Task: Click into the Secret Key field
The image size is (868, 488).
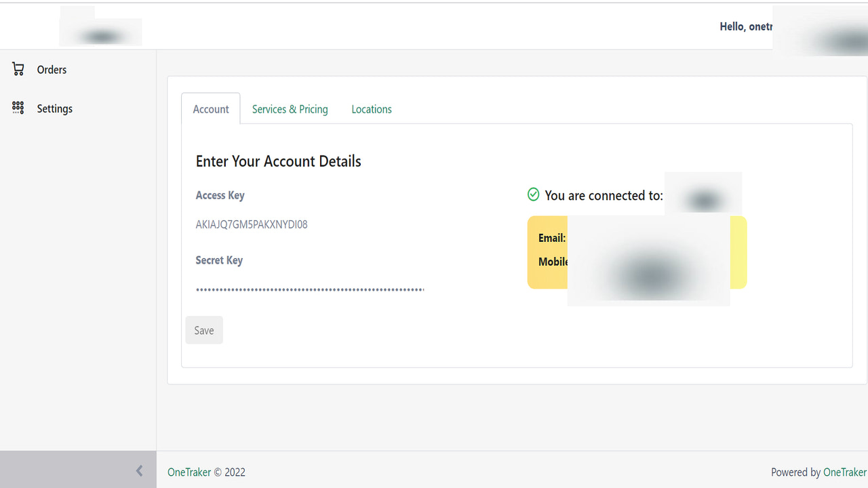Action: click(310, 289)
